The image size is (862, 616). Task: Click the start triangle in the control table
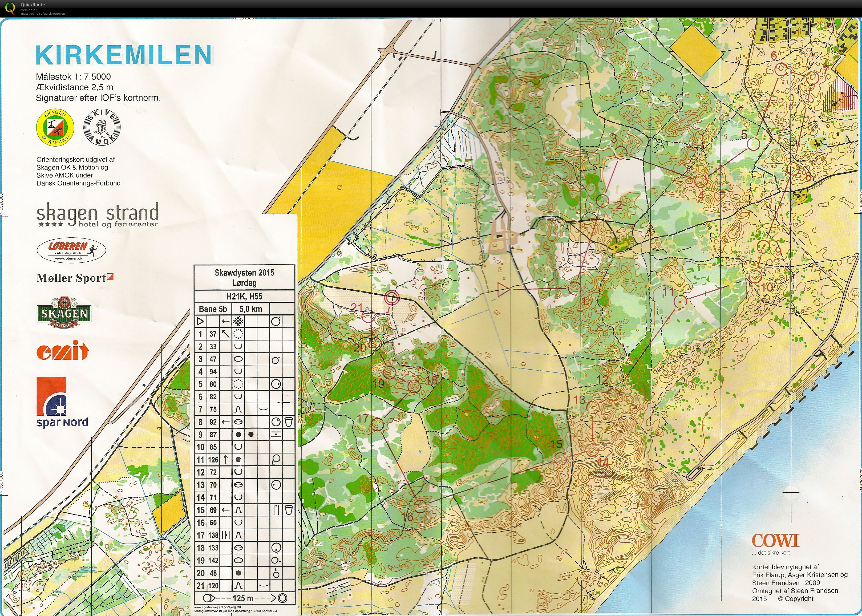click(201, 322)
